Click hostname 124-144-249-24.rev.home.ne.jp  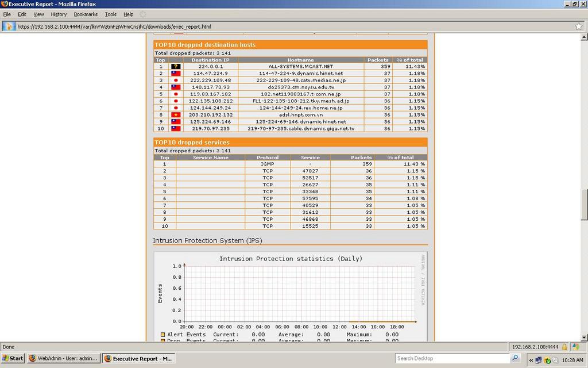(301, 108)
